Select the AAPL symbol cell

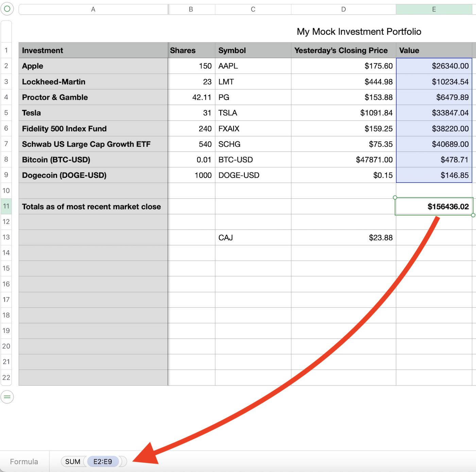[x=253, y=66]
